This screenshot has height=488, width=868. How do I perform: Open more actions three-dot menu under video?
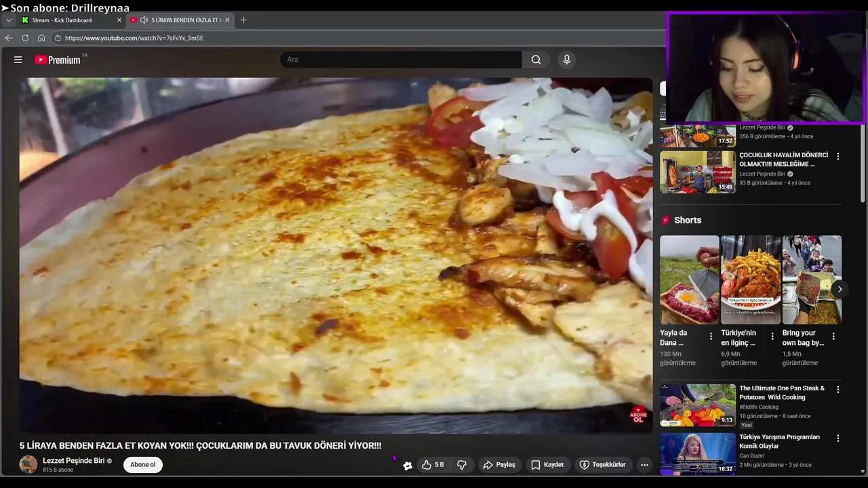pos(644,465)
